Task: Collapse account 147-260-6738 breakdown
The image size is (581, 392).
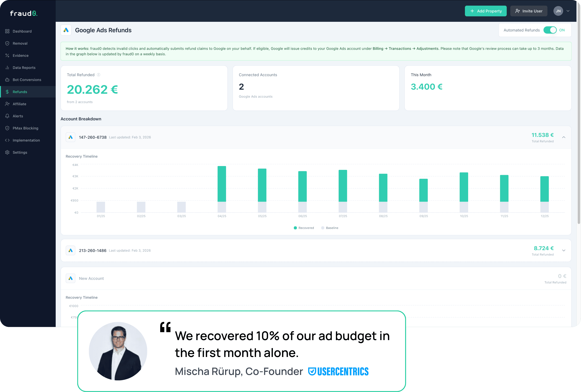Action: pyautogui.click(x=564, y=137)
